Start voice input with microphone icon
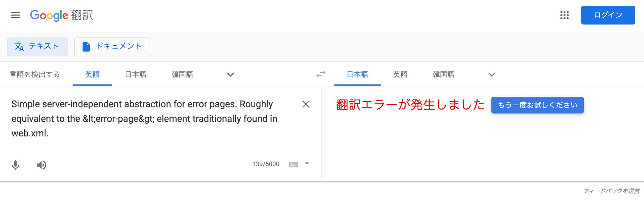The image size is (644, 201). tap(15, 165)
